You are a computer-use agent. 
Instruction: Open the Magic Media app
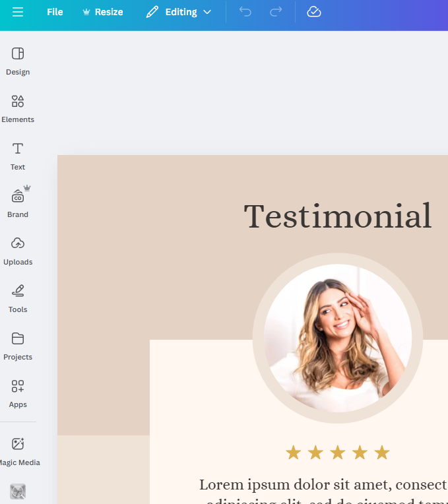point(18,453)
